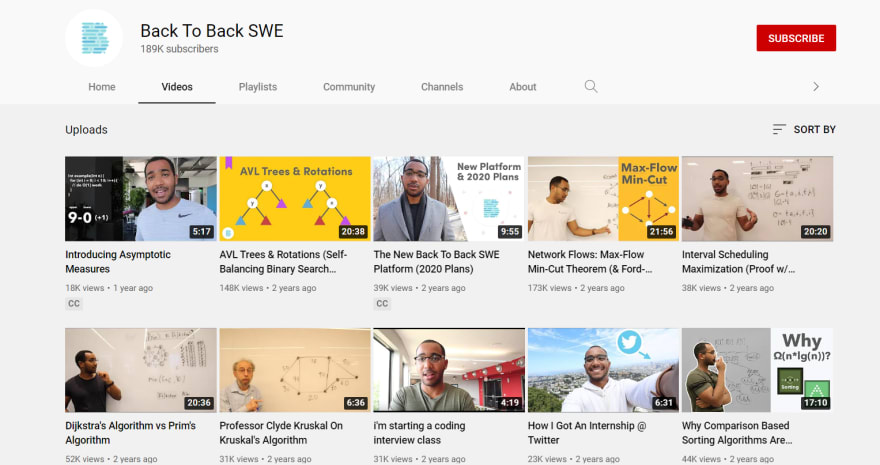Click the 173K views • 2 years ago text
This screenshot has width=880, height=465.
pyautogui.click(x=576, y=288)
